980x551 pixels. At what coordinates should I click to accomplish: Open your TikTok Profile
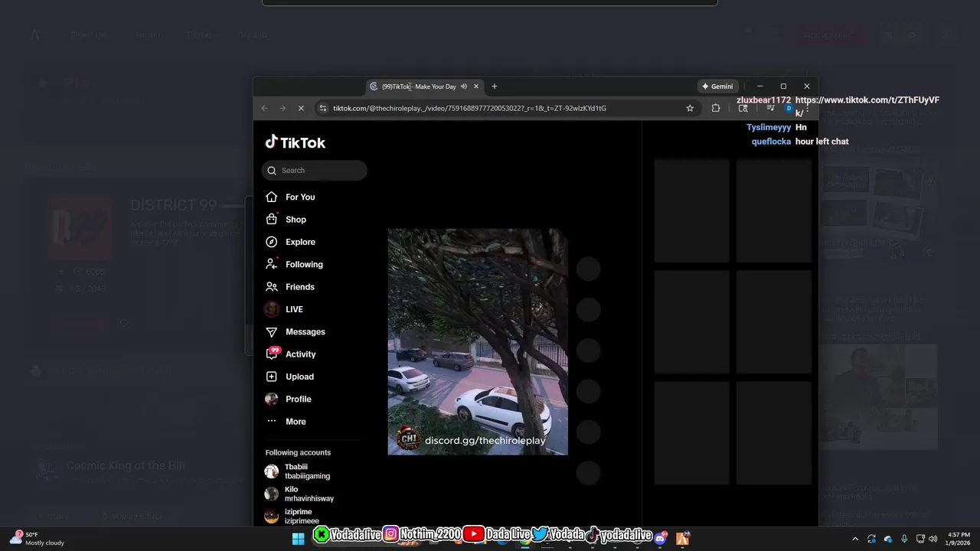click(288, 399)
